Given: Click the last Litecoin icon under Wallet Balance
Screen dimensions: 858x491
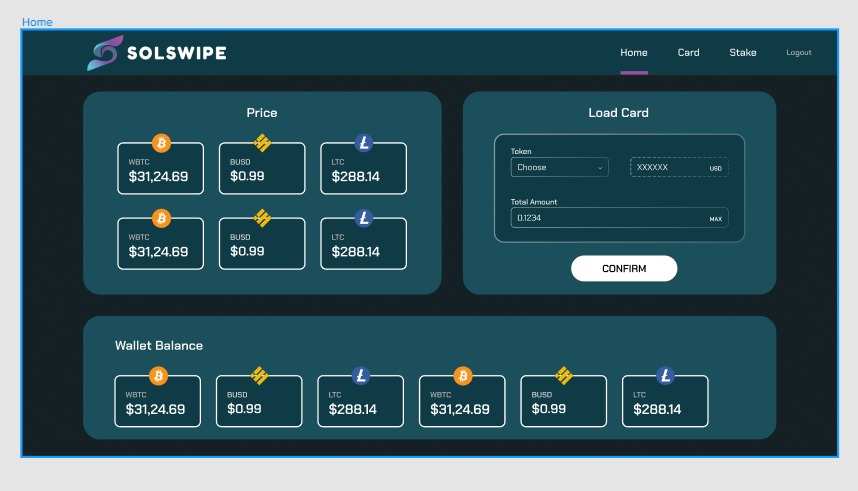Looking at the screenshot, I should click(x=665, y=376).
